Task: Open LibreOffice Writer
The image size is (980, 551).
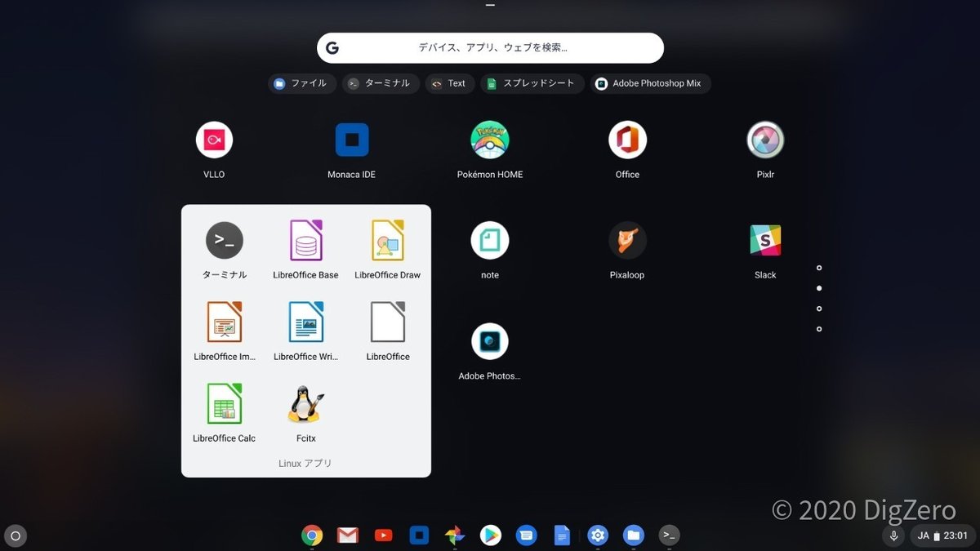Action: tap(306, 322)
